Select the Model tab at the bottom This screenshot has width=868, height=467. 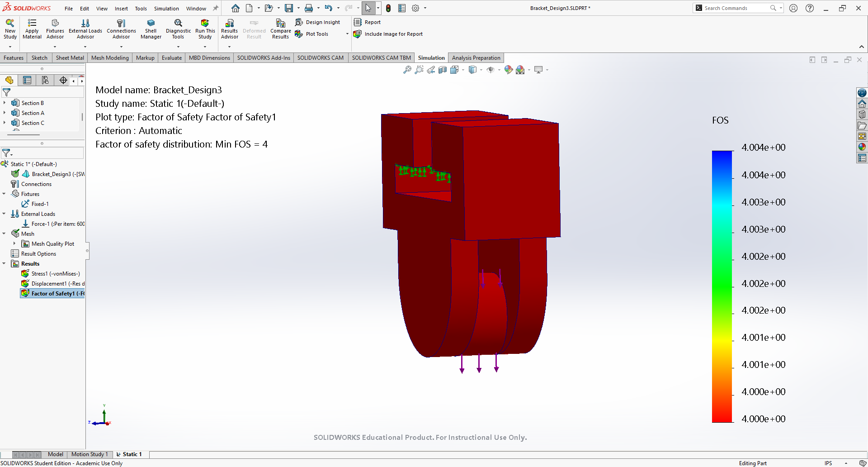tap(56, 454)
